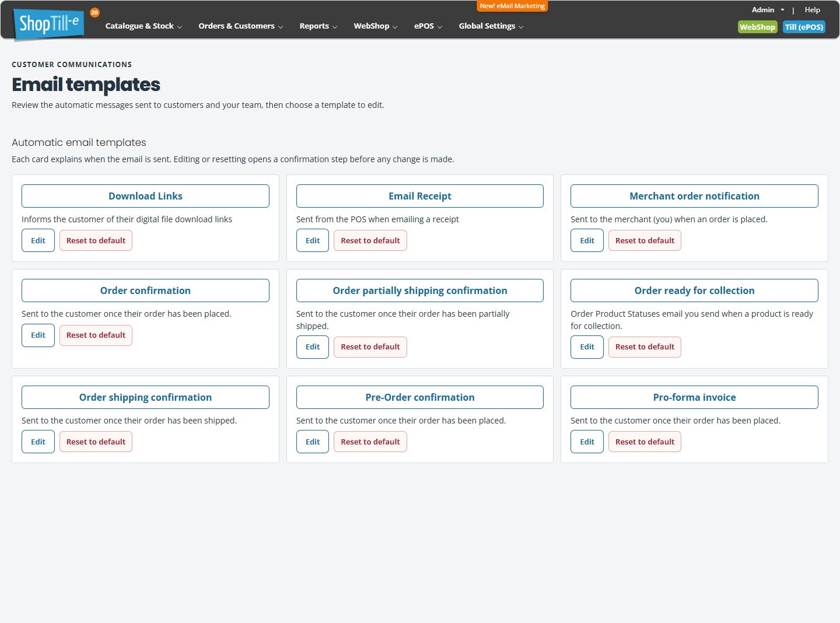Open the Order shipping confirmation template

pyautogui.click(x=145, y=397)
